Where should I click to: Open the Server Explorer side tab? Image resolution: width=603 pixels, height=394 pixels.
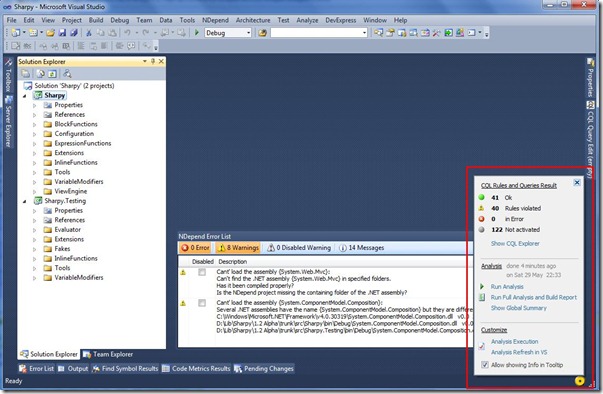click(8, 122)
